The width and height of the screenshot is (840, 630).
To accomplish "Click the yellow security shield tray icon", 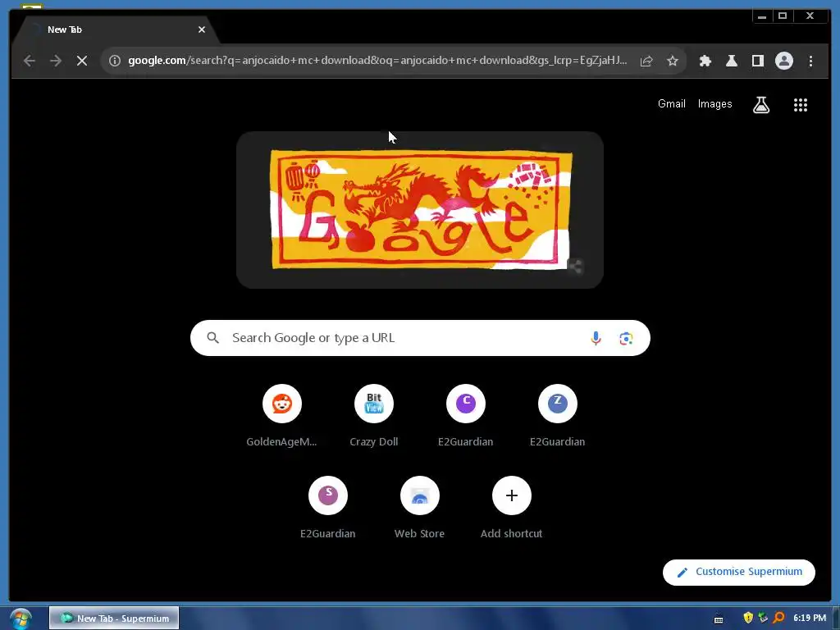I will coord(748,618).
